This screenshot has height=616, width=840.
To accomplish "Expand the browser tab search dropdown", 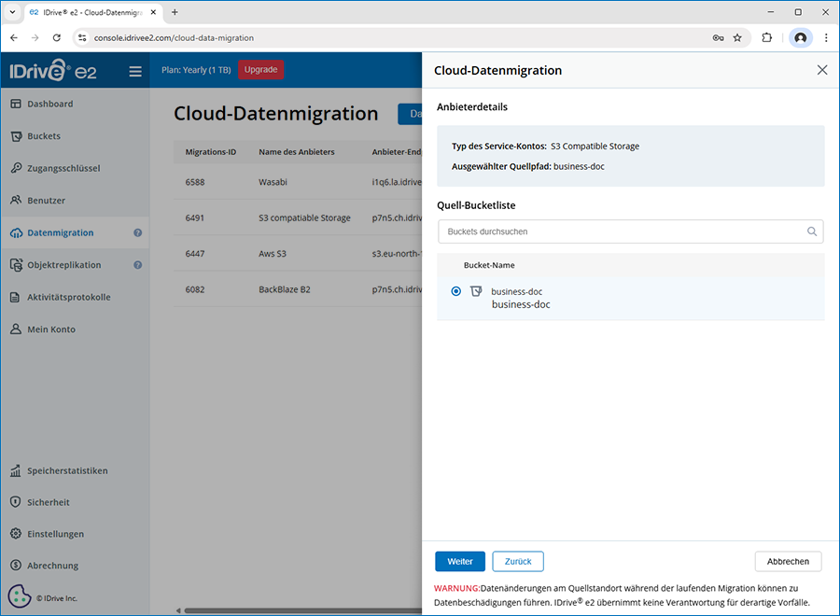I will pos(12,12).
